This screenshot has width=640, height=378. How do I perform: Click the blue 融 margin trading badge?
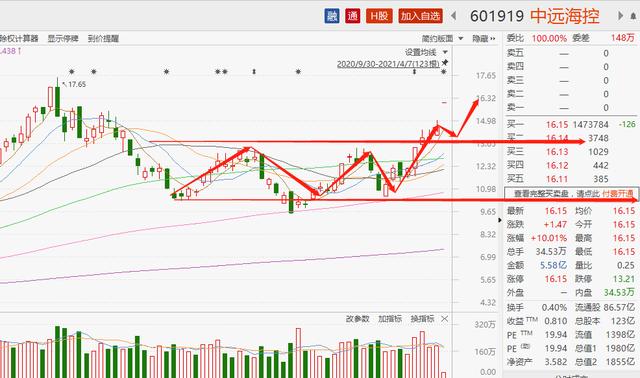coord(332,16)
